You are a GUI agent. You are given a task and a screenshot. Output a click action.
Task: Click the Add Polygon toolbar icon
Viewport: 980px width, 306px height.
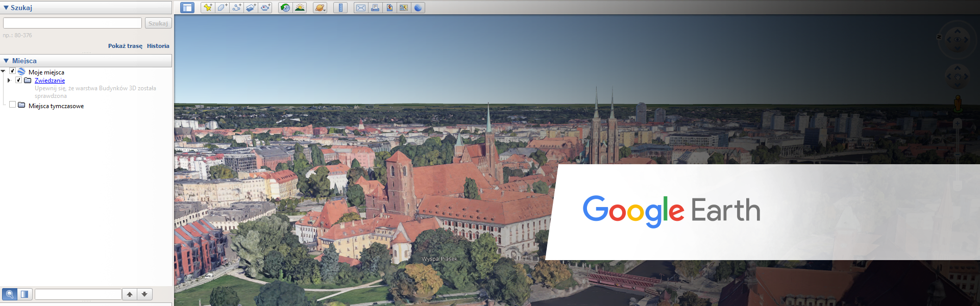[x=222, y=8]
